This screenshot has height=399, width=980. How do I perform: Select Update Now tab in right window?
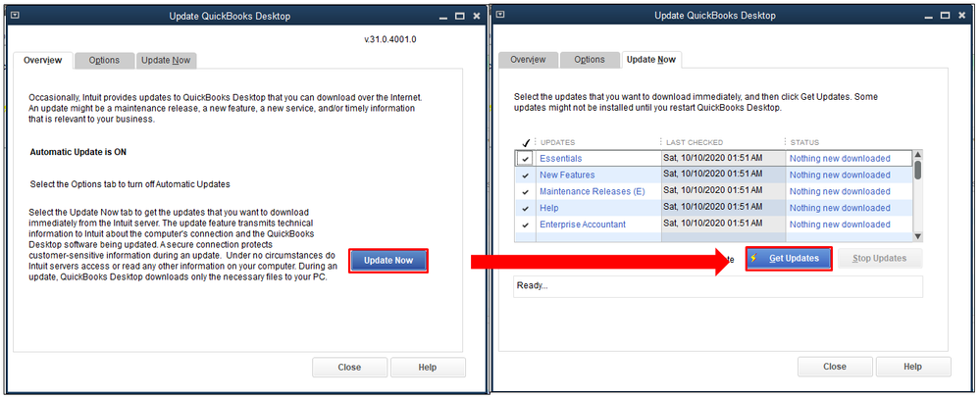click(651, 60)
